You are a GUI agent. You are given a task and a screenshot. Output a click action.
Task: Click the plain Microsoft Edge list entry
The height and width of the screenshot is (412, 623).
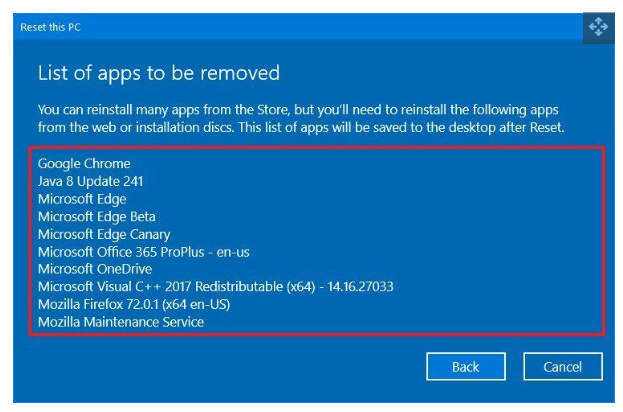(x=82, y=199)
